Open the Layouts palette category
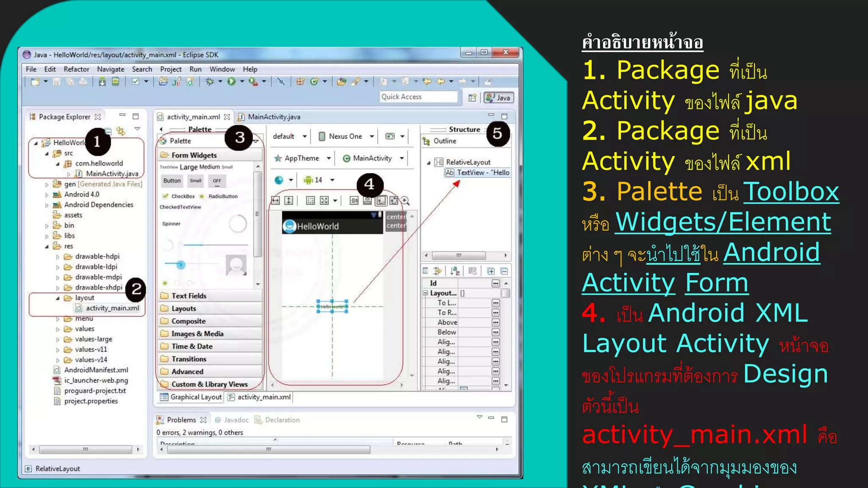This screenshot has height=488, width=868. pyautogui.click(x=210, y=308)
